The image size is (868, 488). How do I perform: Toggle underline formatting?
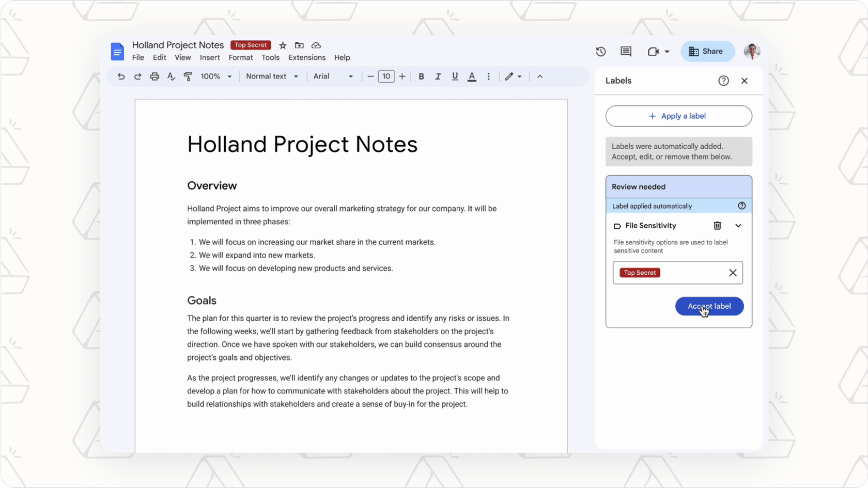pyautogui.click(x=454, y=76)
